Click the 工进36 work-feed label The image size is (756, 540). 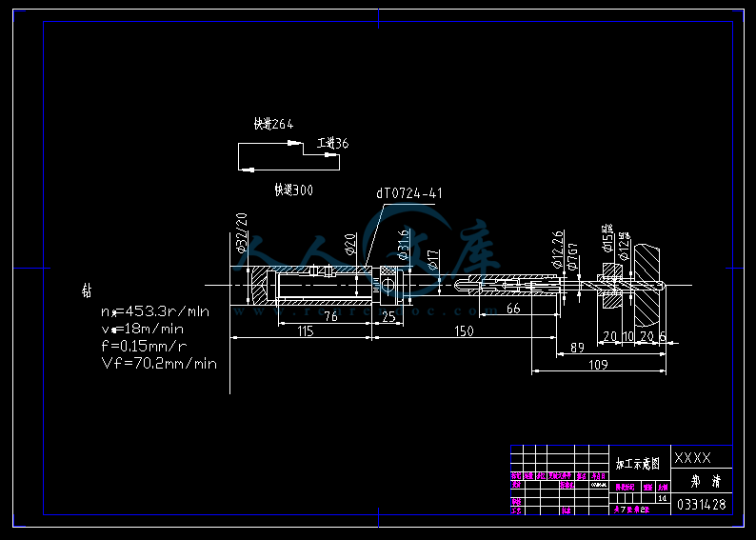click(332, 143)
